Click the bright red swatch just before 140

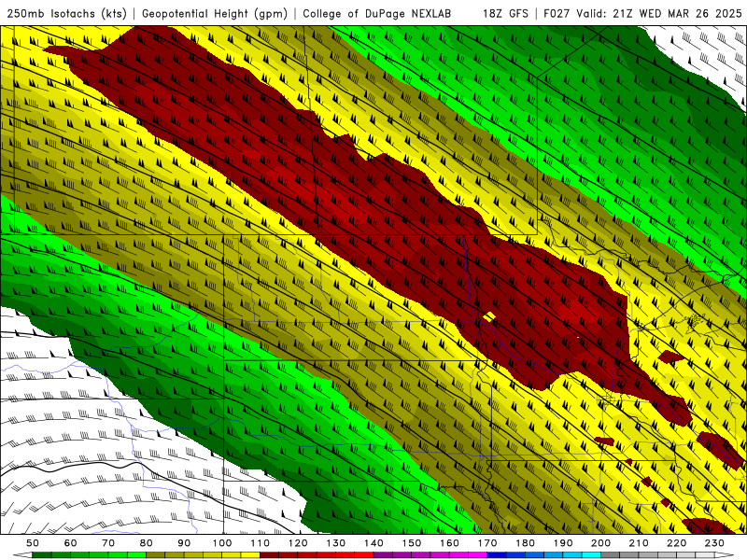pos(364,555)
